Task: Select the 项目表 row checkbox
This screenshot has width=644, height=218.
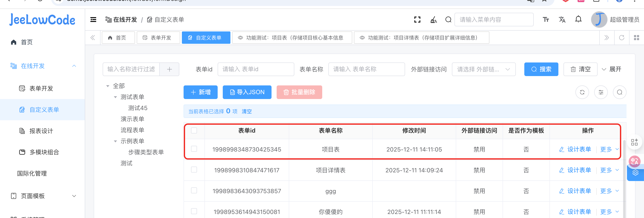Action: tap(194, 149)
